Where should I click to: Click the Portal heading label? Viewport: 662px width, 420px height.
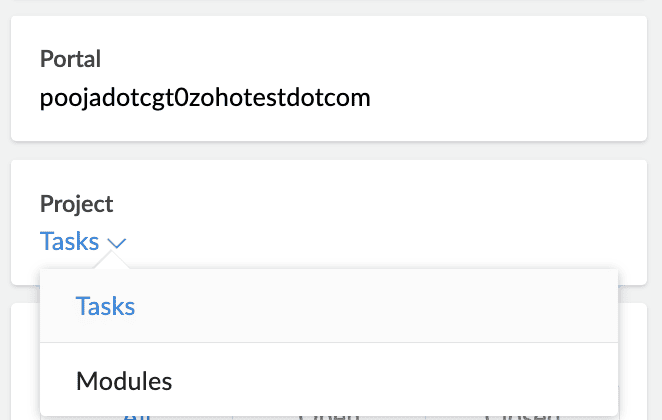[70, 59]
